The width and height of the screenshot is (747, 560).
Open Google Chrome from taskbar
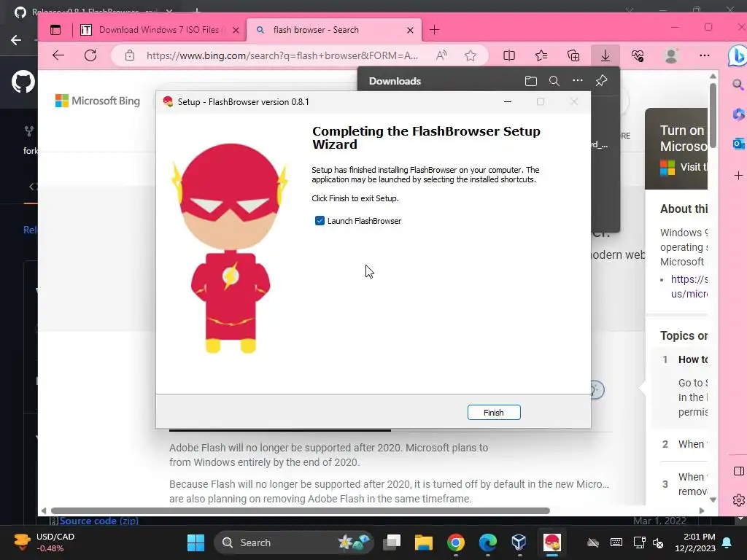tap(455, 542)
